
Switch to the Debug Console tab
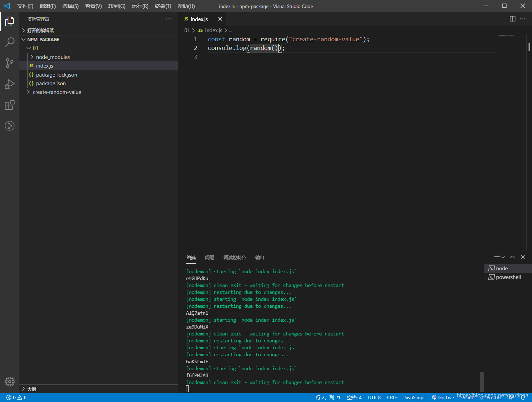(x=235, y=257)
